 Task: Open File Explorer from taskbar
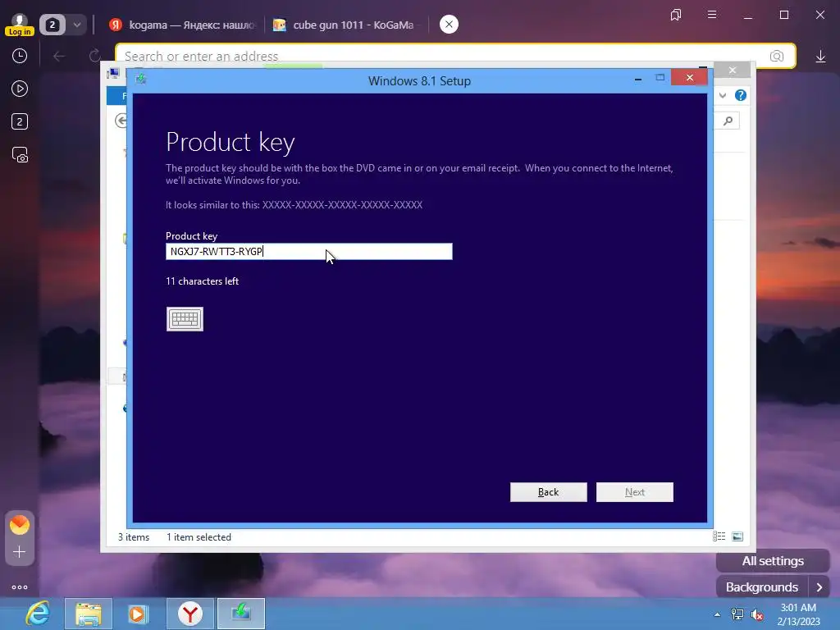89,614
